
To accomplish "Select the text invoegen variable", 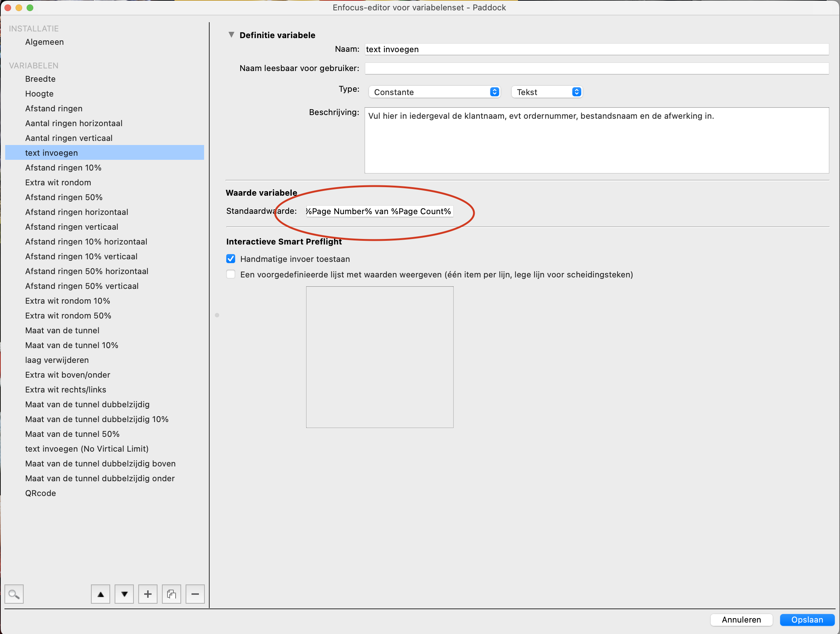I will (x=104, y=153).
